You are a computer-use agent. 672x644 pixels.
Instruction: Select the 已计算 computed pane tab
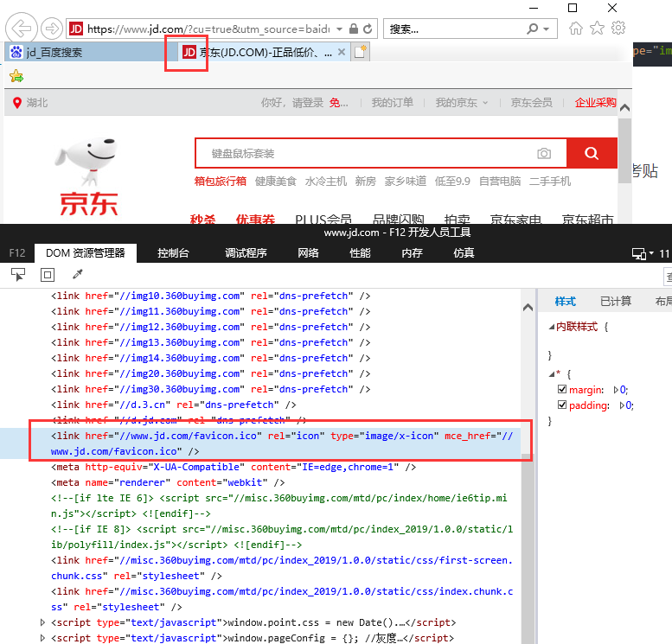pyautogui.click(x=616, y=301)
